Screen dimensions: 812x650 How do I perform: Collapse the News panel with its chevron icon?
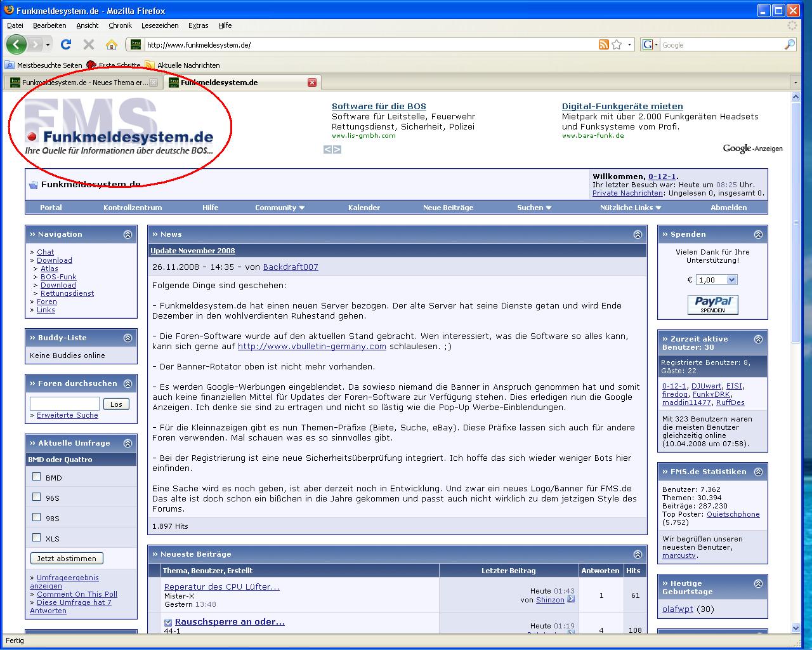click(638, 234)
